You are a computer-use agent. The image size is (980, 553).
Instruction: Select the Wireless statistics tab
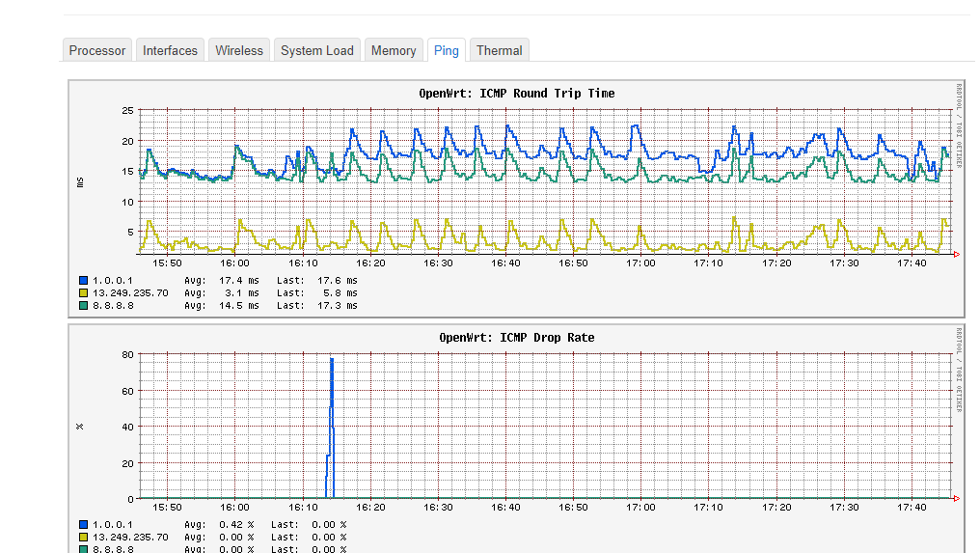tap(239, 50)
